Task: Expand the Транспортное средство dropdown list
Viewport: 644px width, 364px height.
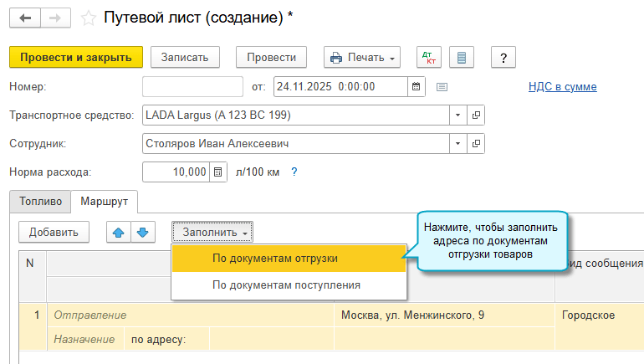Action: point(457,115)
